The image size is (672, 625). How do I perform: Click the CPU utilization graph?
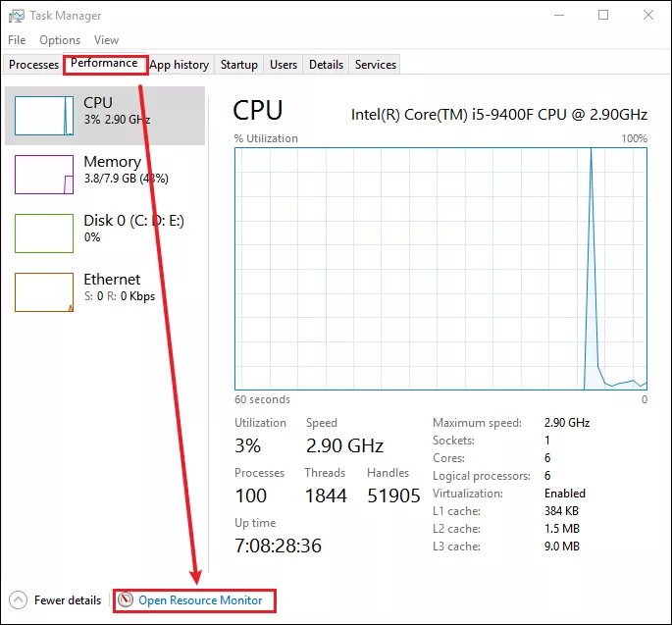[441, 269]
